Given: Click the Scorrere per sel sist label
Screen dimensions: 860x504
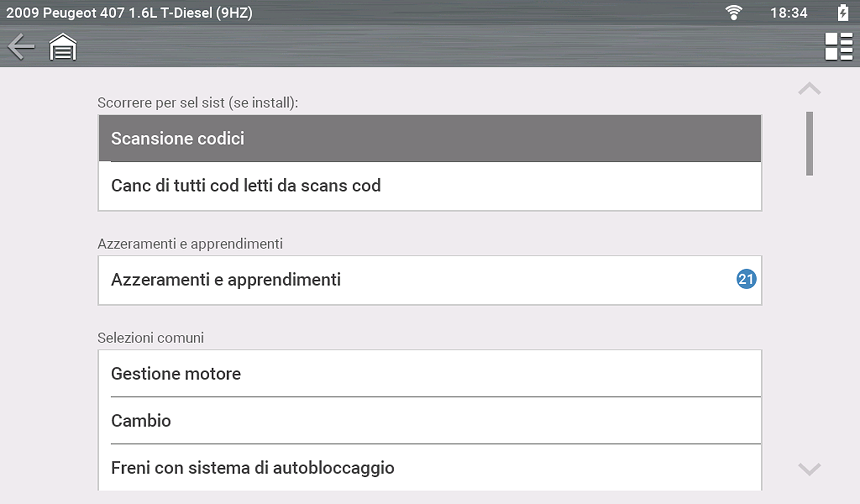Looking at the screenshot, I should point(198,103).
